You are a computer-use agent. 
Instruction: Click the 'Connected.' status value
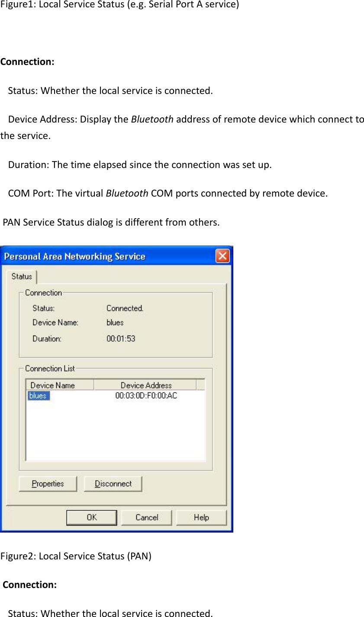(x=125, y=308)
